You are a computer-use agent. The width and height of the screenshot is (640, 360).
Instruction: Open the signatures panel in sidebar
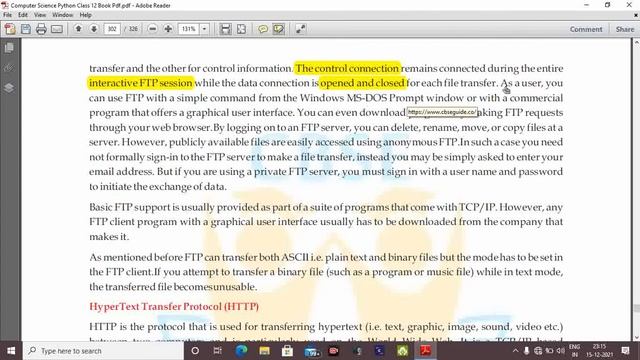9,68
